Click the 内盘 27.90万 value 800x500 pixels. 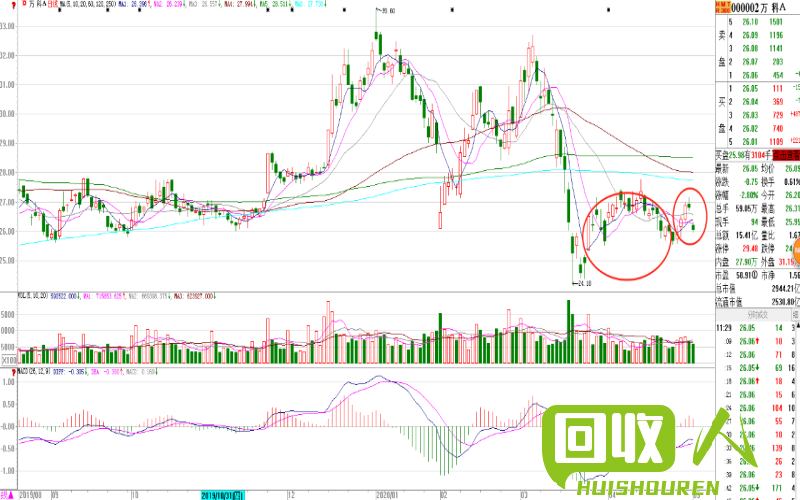(747, 262)
